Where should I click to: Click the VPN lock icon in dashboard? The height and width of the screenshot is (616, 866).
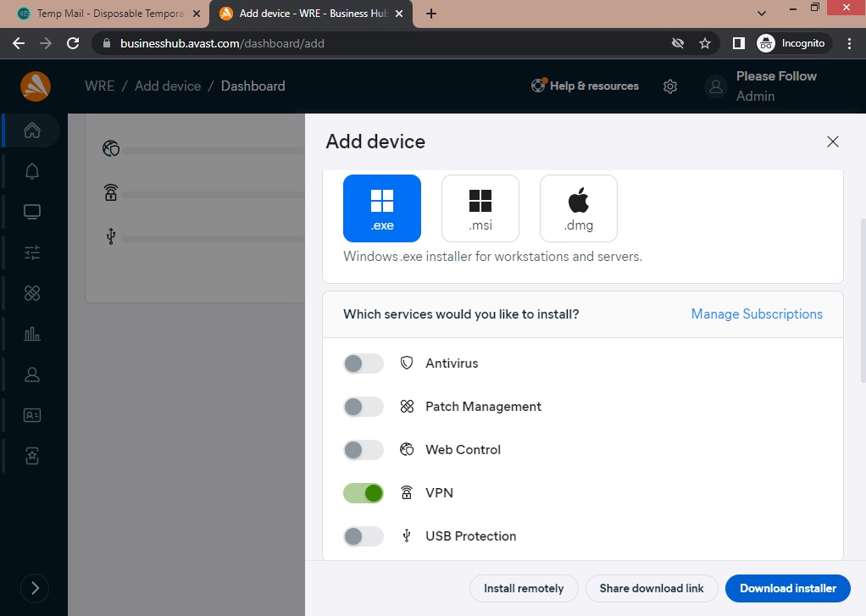point(111,192)
